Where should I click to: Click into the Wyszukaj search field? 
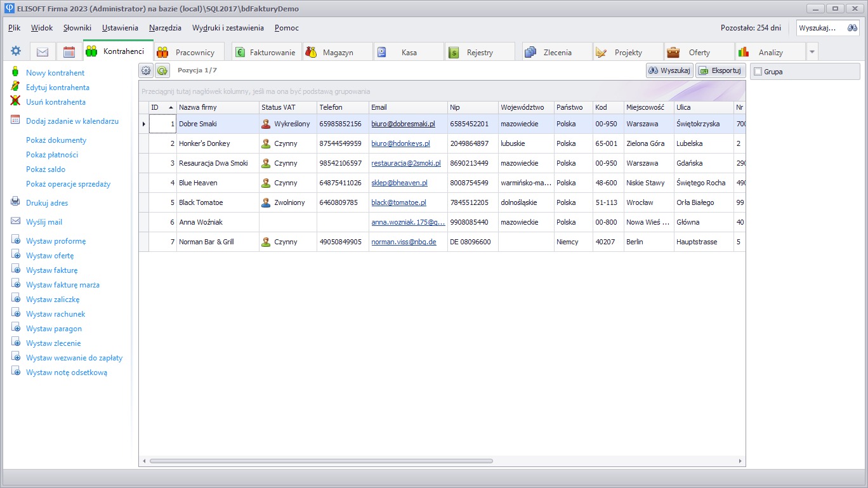pos(820,28)
